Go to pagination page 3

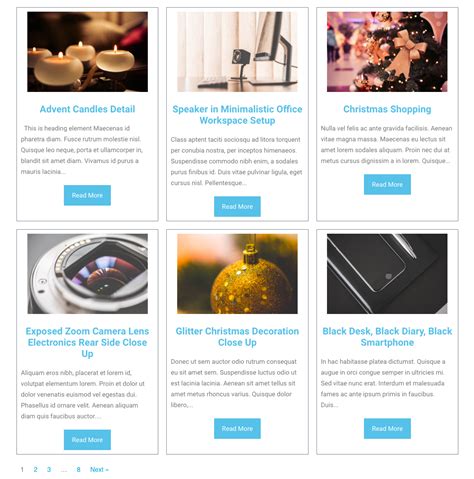49,469
